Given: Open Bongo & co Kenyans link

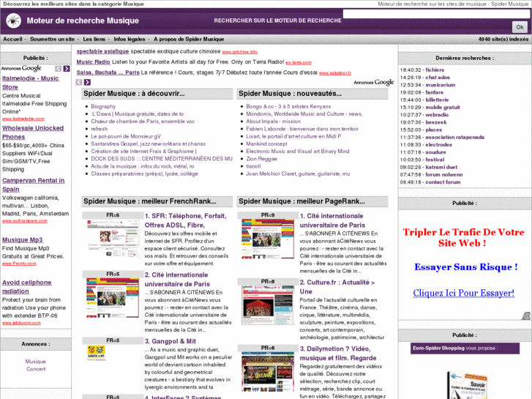Looking at the screenshot, I should pyautogui.click(x=288, y=106).
